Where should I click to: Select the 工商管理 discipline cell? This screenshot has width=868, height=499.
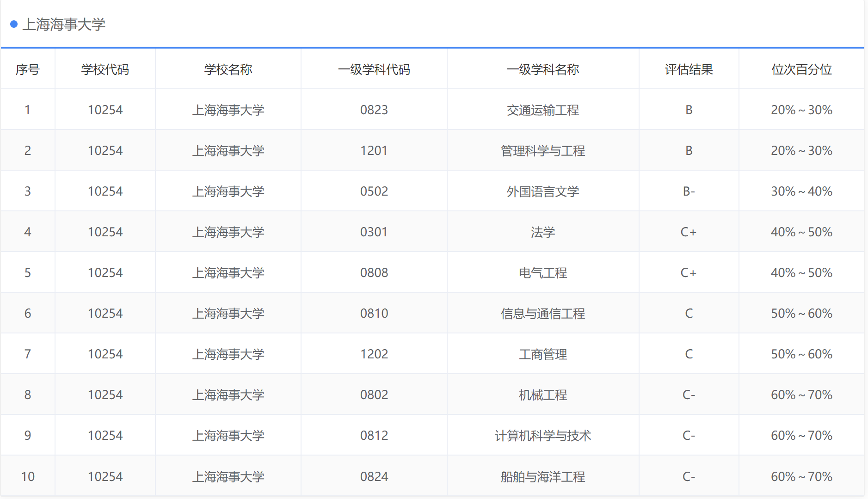click(543, 354)
